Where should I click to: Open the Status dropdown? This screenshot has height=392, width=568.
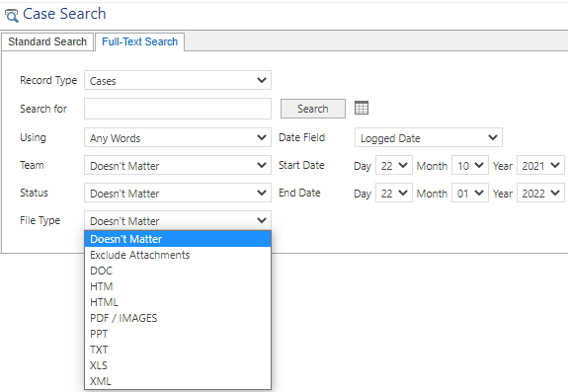[178, 193]
